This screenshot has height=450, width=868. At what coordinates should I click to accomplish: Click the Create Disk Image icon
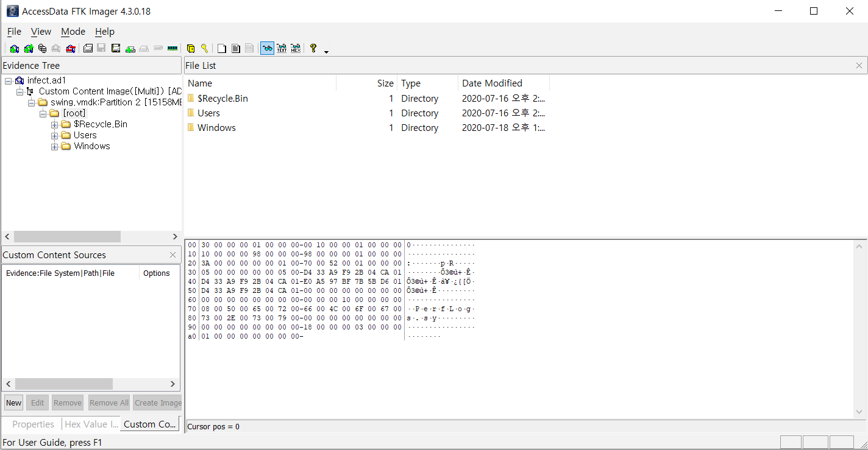88,48
